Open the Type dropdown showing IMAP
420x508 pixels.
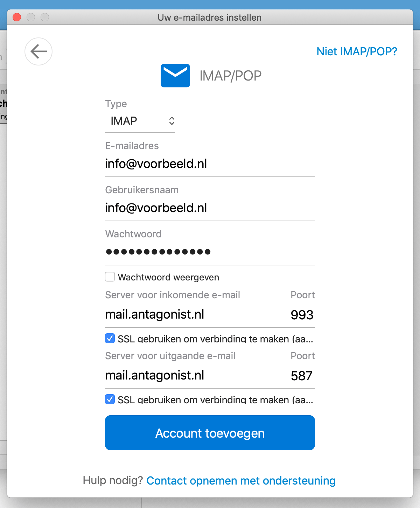[x=140, y=121]
